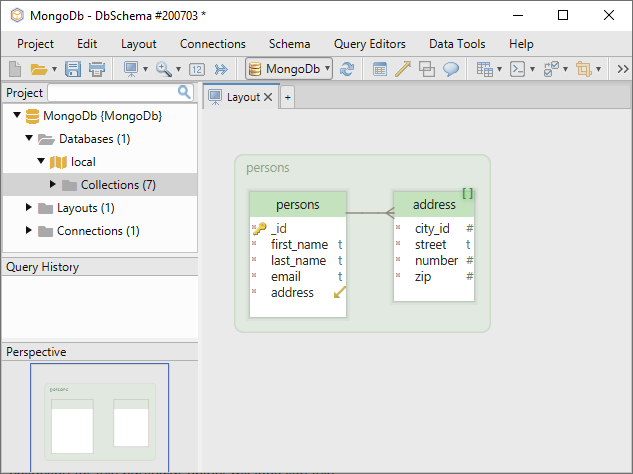
Task: Click the new table toolbar icon
Action: [x=379, y=69]
